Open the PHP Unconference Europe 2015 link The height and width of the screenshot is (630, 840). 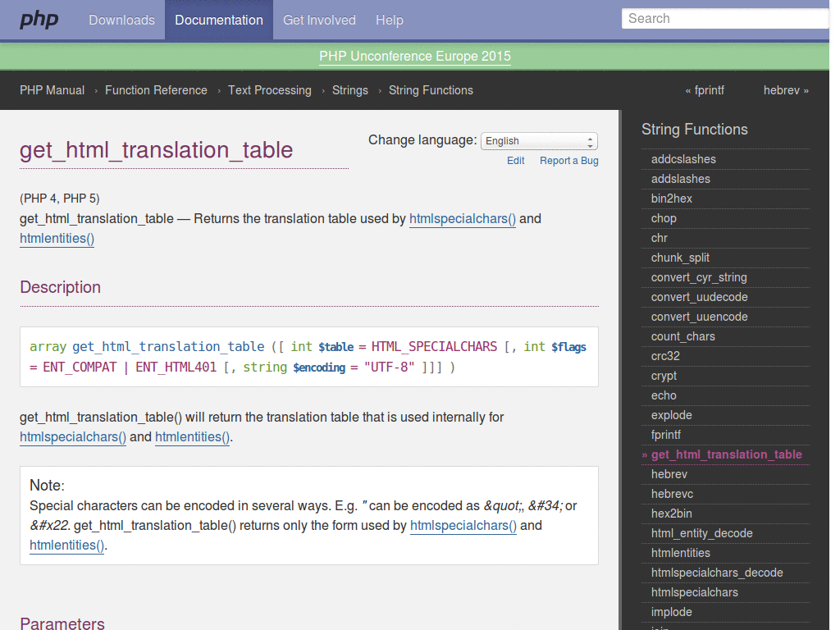point(414,57)
